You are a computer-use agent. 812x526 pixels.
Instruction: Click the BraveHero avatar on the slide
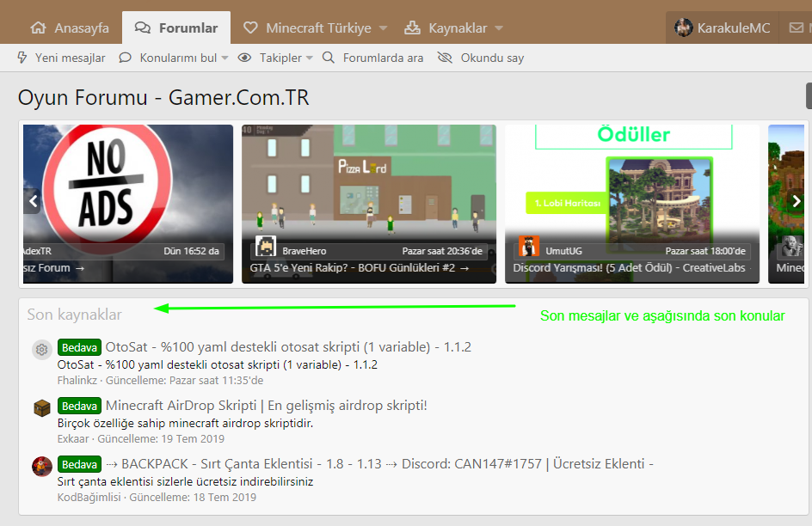(266, 246)
